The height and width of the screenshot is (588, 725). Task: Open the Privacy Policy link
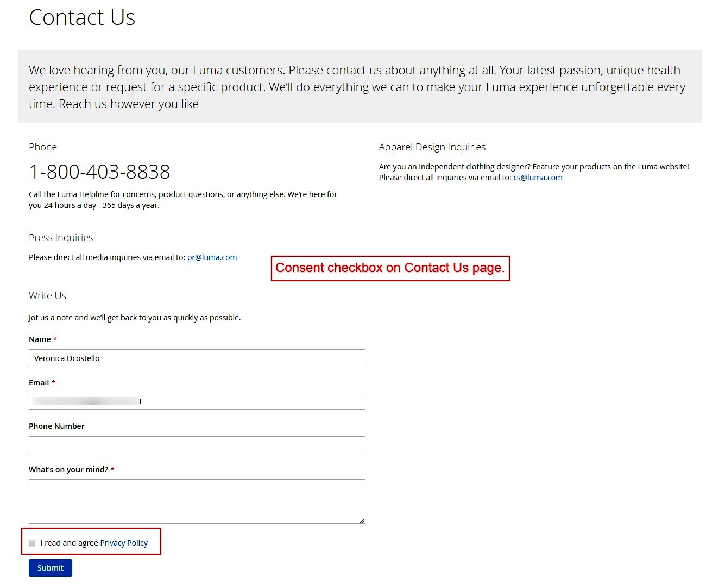(x=124, y=543)
